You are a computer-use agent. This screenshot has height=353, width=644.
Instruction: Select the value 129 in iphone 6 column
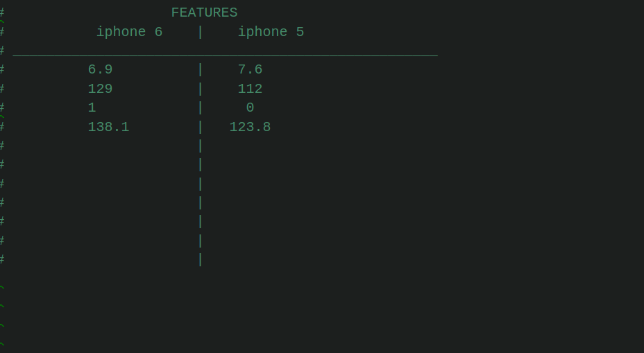(x=100, y=89)
